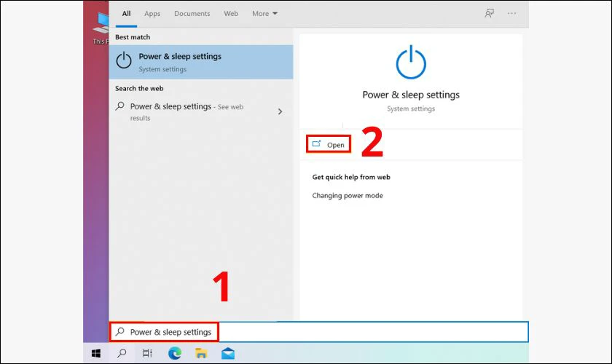612x364 pixels.
Task: Click the magnifier icon beside web result
Action: (x=119, y=106)
